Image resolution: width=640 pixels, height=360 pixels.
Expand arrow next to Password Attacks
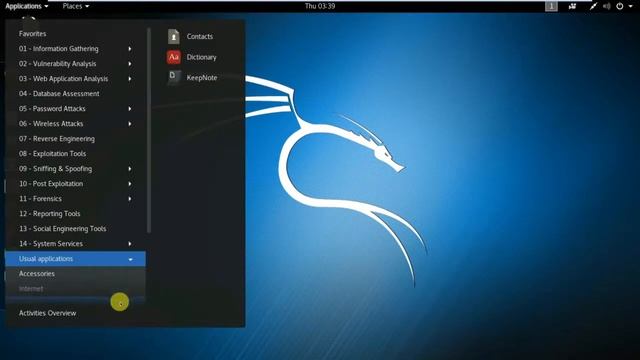point(130,109)
